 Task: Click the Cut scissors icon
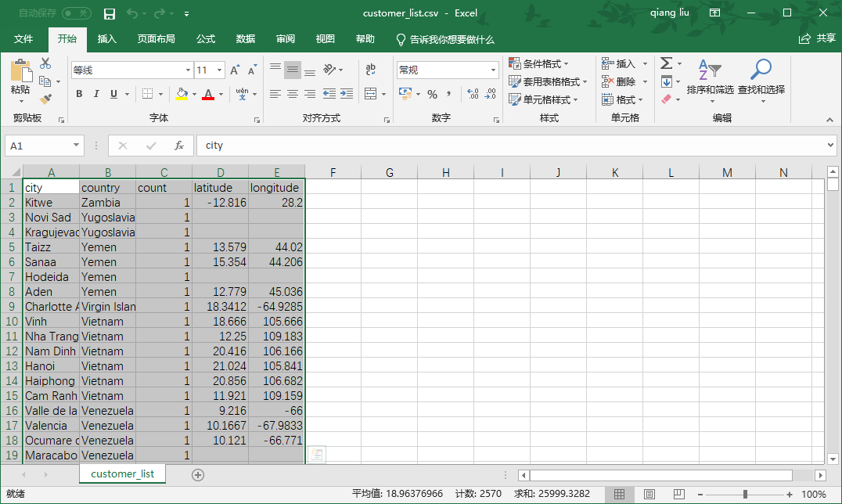(45, 63)
